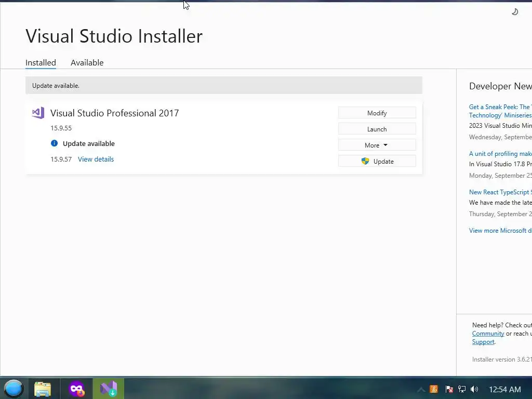The image size is (532, 399).
Task: Toggle dark theme with the moon icon
Action: coord(515,12)
